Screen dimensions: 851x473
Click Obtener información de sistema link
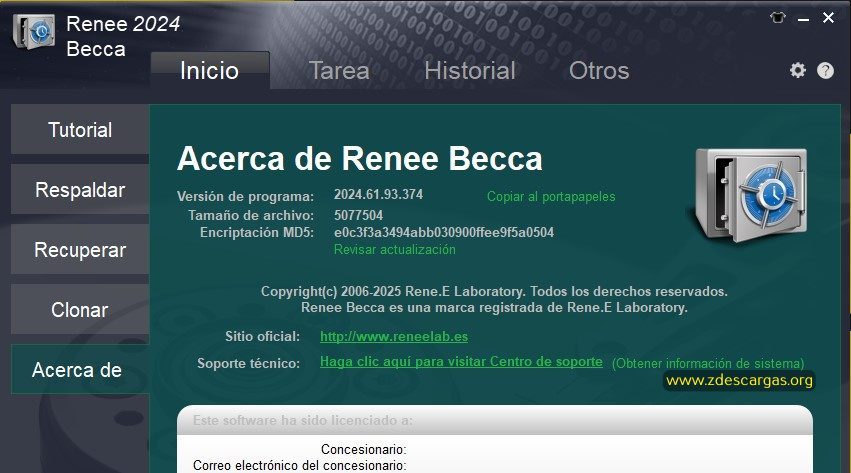(708, 363)
